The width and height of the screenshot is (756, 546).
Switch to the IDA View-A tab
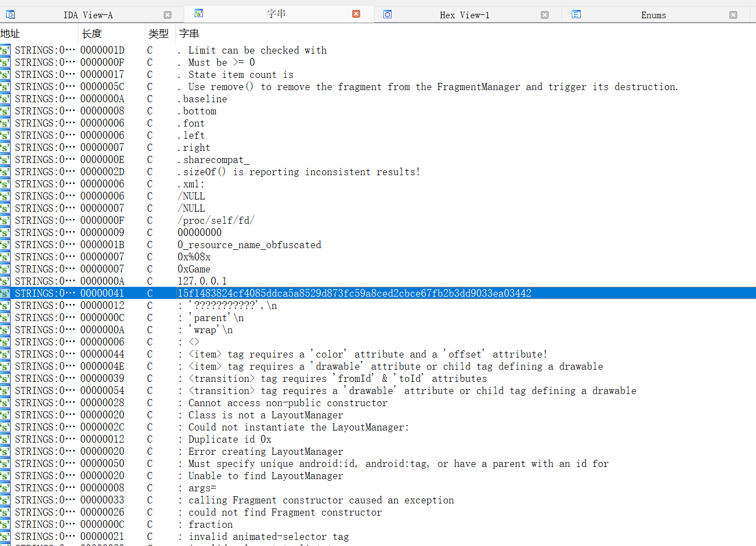click(88, 15)
